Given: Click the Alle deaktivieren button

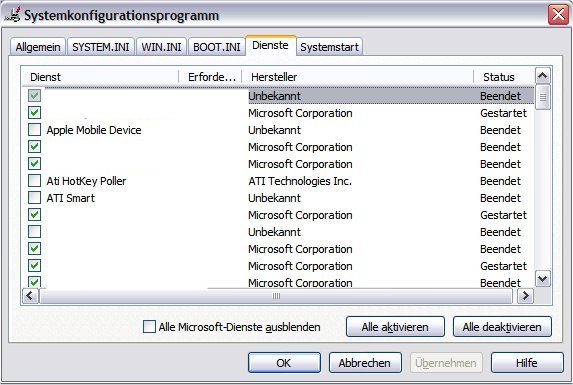Looking at the screenshot, I should click(x=502, y=327).
